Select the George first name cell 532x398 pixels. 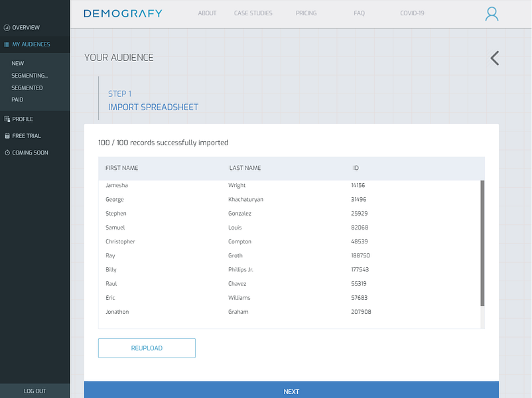[x=115, y=200]
